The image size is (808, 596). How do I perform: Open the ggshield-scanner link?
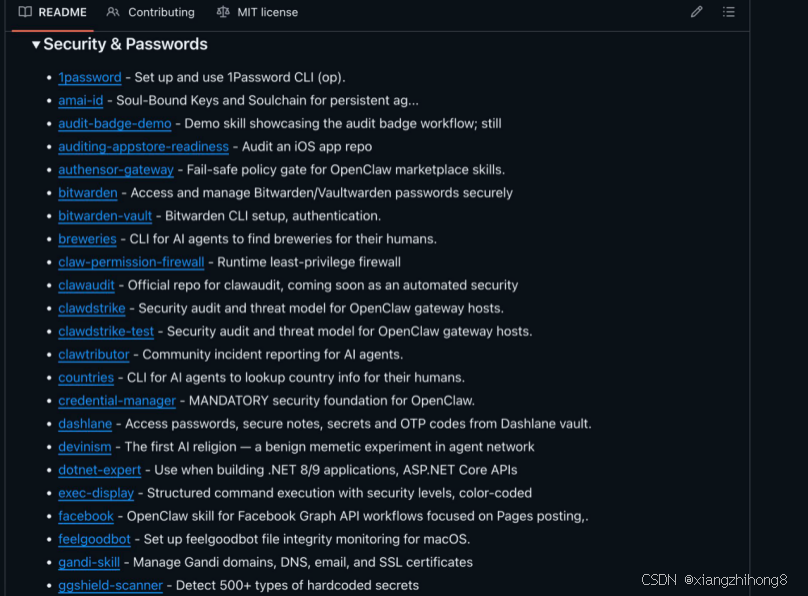[110, 585]
